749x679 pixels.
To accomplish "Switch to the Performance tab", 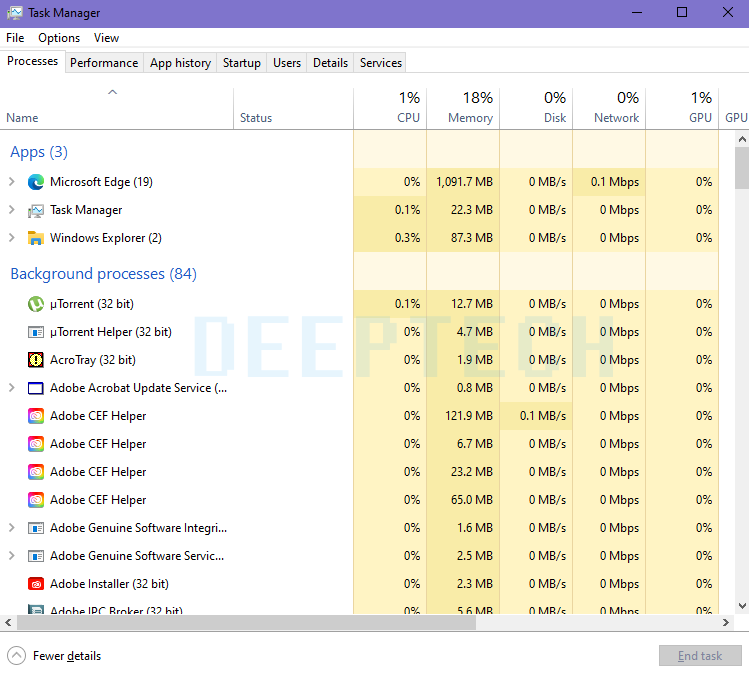I will [104, 63].
